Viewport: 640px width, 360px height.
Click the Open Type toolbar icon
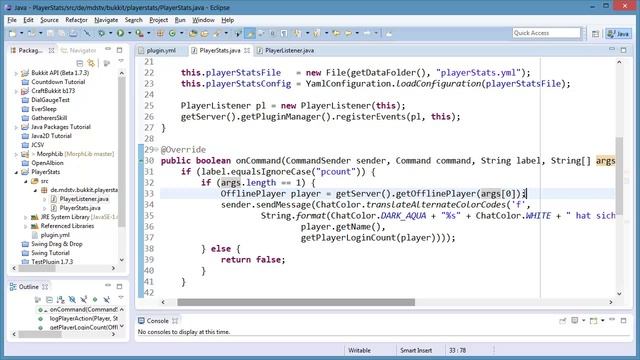(x=193, y=33)
